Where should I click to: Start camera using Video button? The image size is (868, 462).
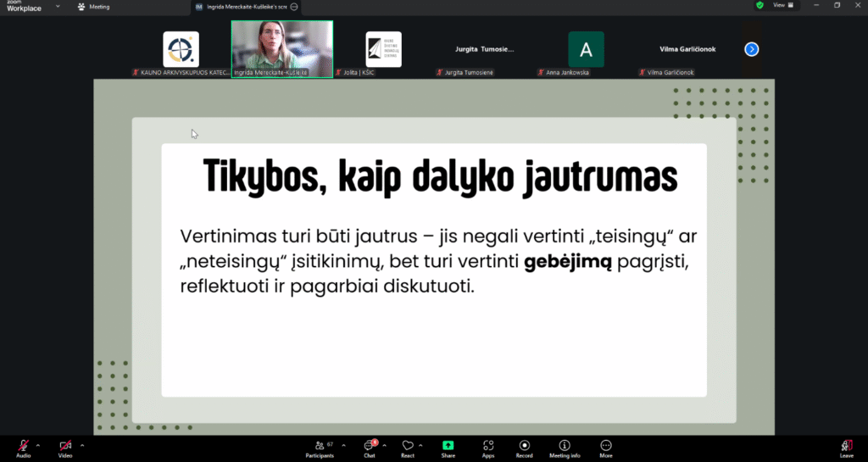(65, 446)
